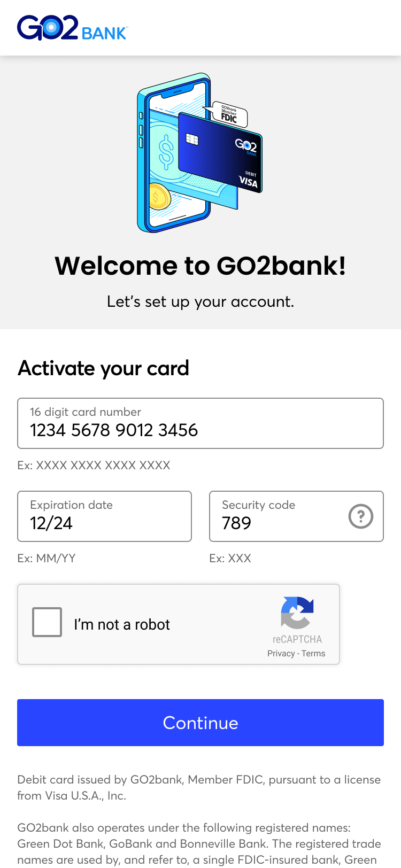Check the "I'm not a robot" box
Image resolution: width=401 pixels, height=868 pixels.
click(x=47, y=622)
